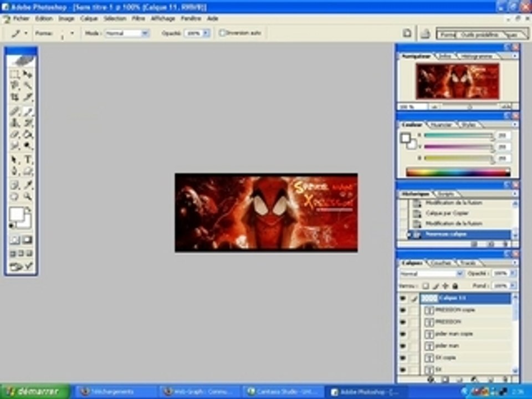Switch to Quick Mask mode

(x=27, y=240)
